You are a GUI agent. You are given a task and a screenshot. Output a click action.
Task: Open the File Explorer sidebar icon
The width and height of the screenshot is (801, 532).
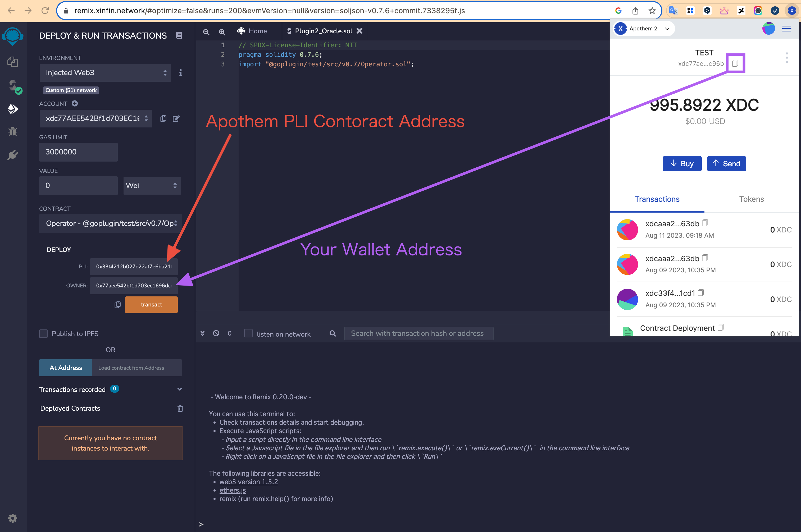point(12,62)
